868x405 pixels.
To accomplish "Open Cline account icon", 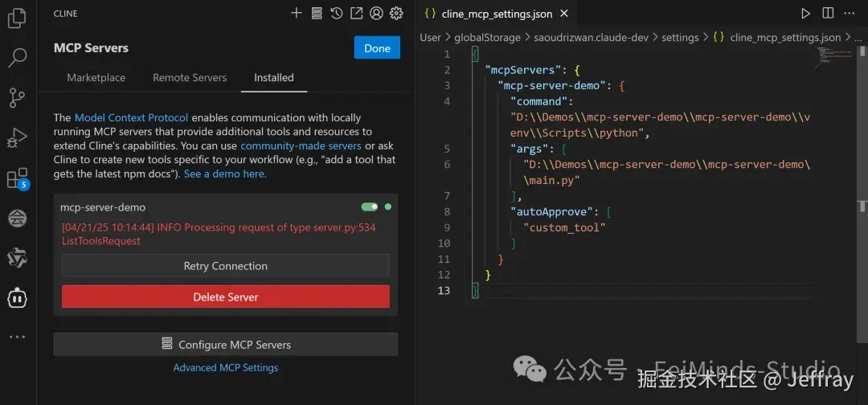I will (x=376, y=14).
